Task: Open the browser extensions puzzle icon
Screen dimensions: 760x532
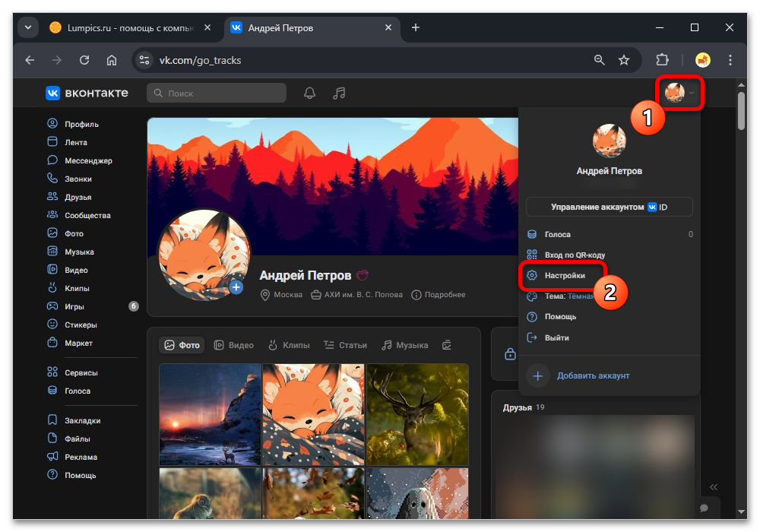Action: coord(662,60)
